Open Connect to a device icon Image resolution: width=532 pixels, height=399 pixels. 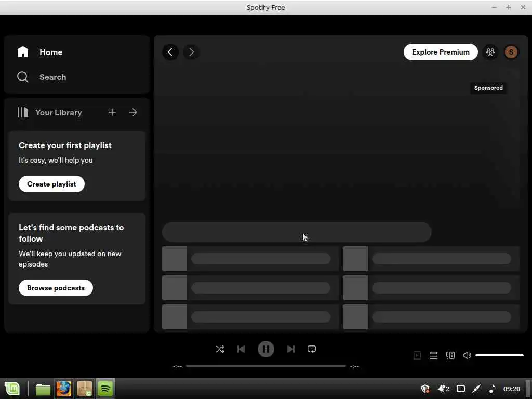pyautogui.click(x=450, y=355)
